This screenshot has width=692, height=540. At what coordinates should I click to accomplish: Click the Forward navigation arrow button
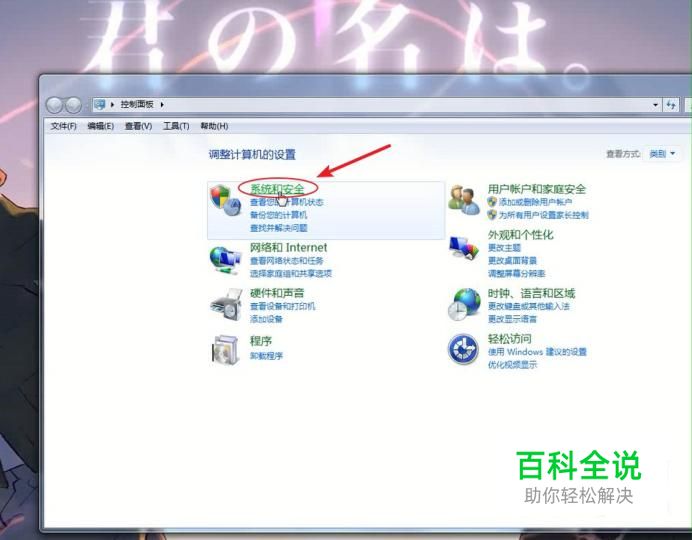click(x=73, y=105)
